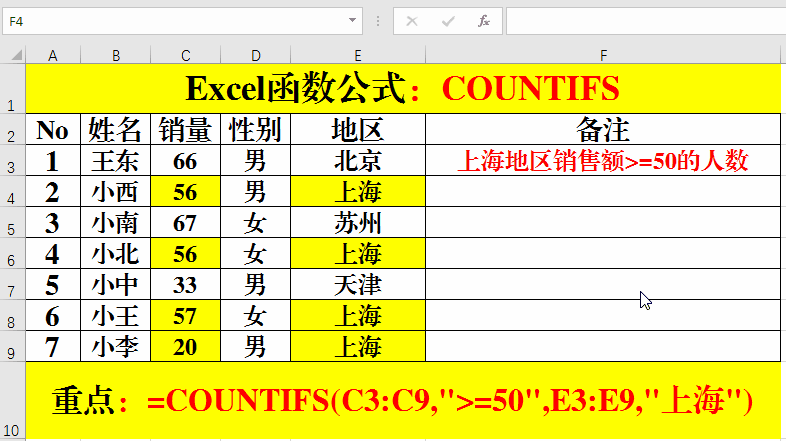Image resolution: width=786 pixels, height=441 pixels.
Task: Click the 'No' header cell
Action: coord(53,129)
